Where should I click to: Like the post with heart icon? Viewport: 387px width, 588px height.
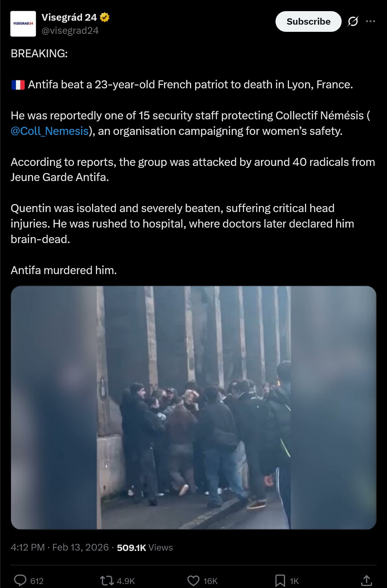click(x=193, y=581)
